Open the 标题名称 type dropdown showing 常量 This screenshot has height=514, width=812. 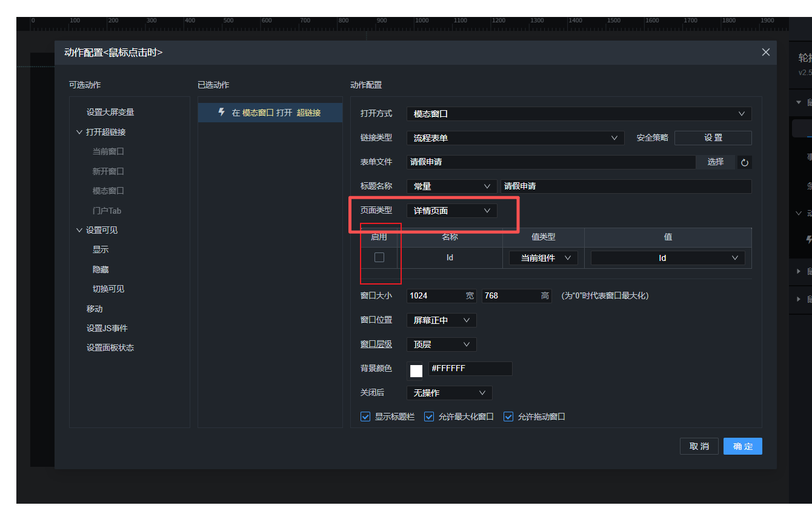coord(451,186)
